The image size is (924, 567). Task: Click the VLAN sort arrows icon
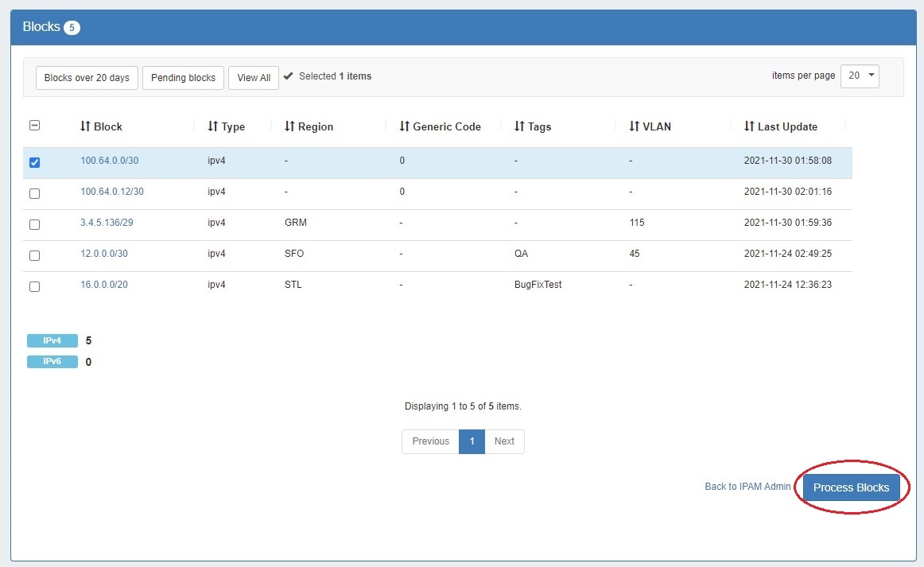point(634,126)
